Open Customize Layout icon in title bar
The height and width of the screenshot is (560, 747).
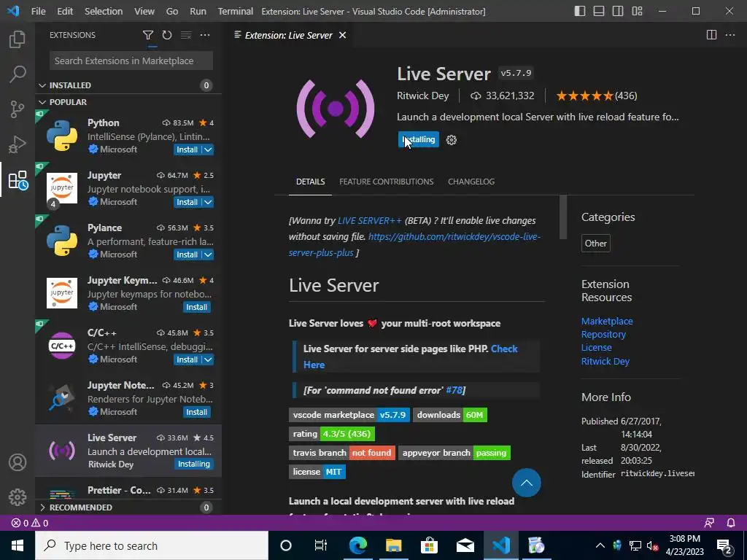click(x=637, y=11)
